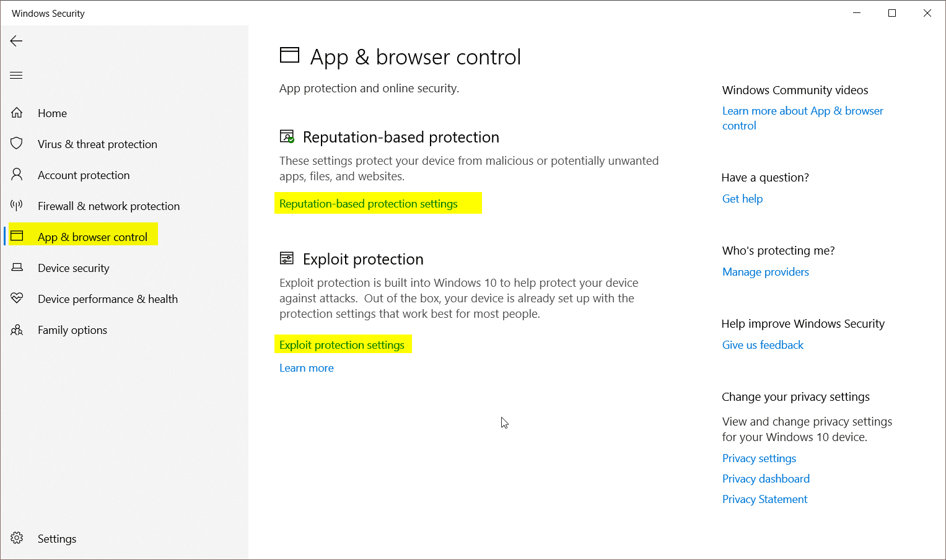Viewport: 946px width, 560px height.
Task: Open Learn more about App & browser control
Action: [x=803, y=118]
